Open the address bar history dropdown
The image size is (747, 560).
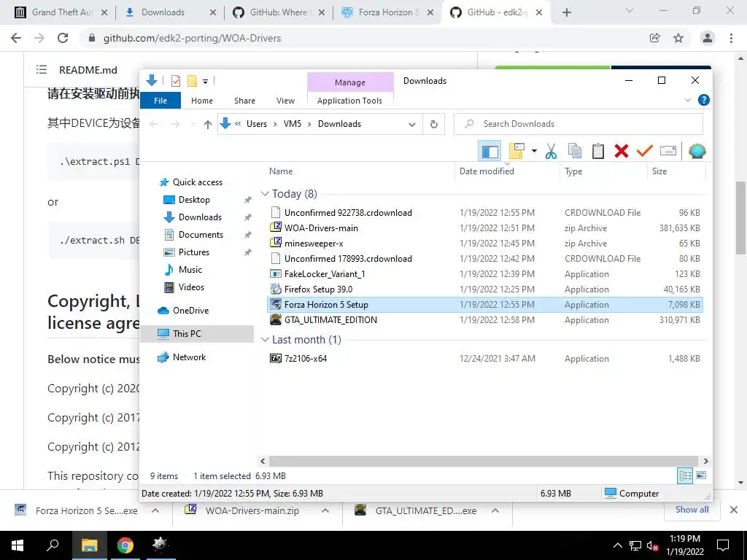411,124
